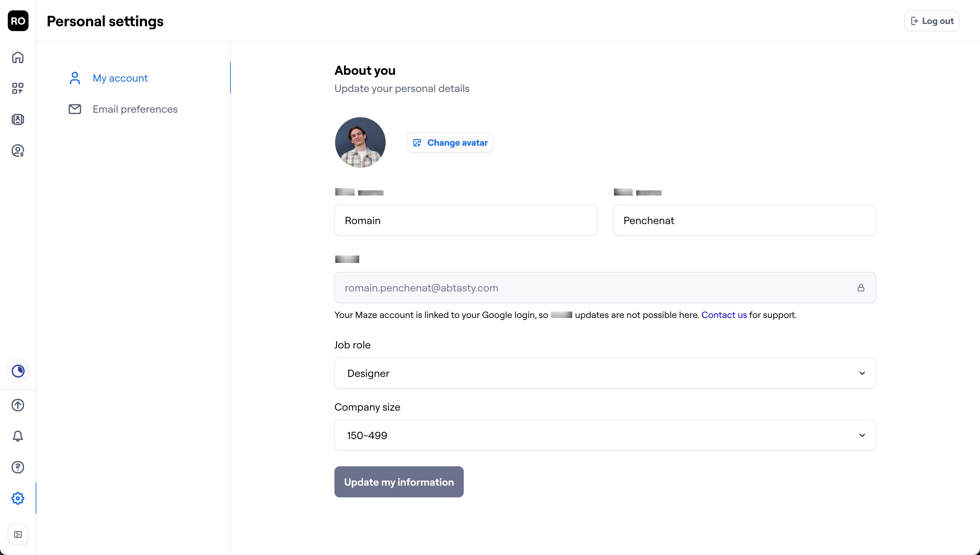The height and width of the screenshot is (555, 980).
Task: Open the participants panel icon in sidebar
Action: pyautogui.click(x=18, y=120)
